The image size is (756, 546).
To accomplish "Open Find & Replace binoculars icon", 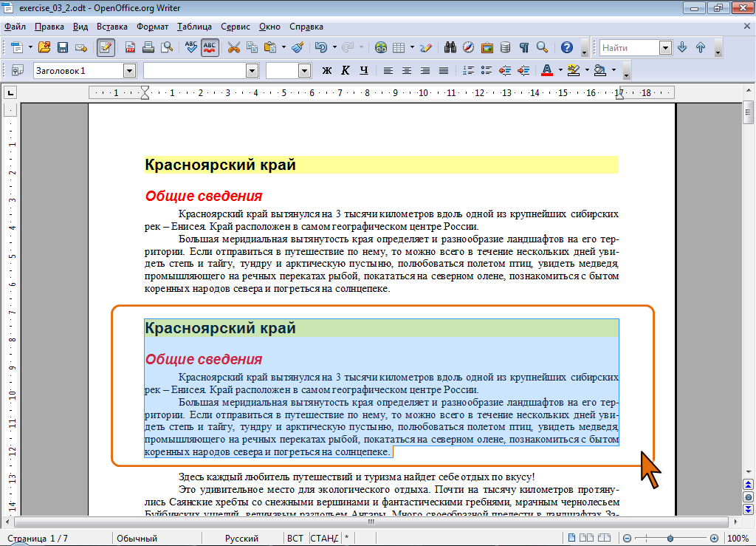I will (450, 47).
